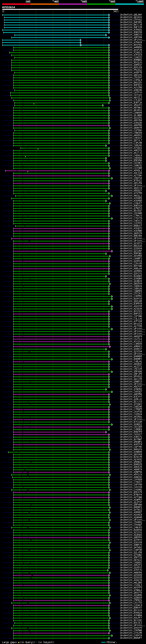This screenshot has width=146, height=644.
Task: Open hit UniRef100_C5YVG2
Action: click(x=131, y=20)
